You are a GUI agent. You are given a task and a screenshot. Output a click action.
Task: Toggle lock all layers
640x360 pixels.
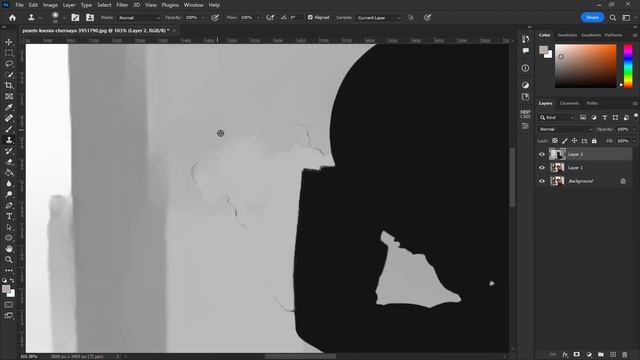(594, 141)
